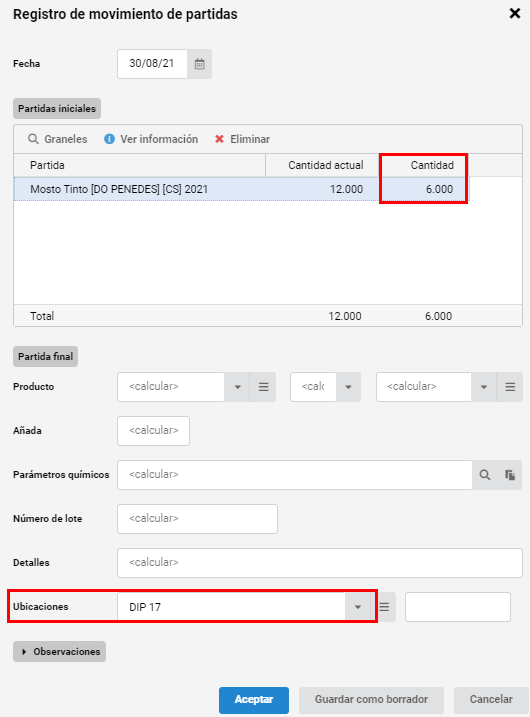Click the list icon at far right of Producto row
530x717 pixels.
[x=510, y=387]
